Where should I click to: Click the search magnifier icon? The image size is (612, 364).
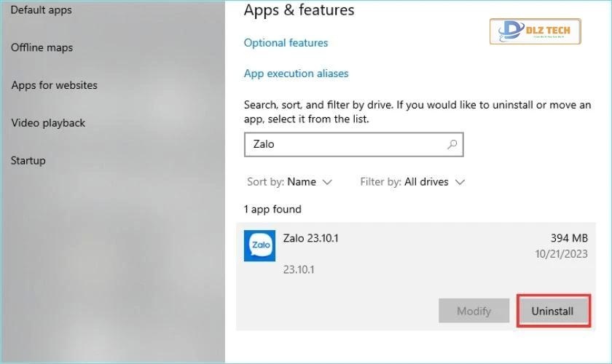click(452, 144)
